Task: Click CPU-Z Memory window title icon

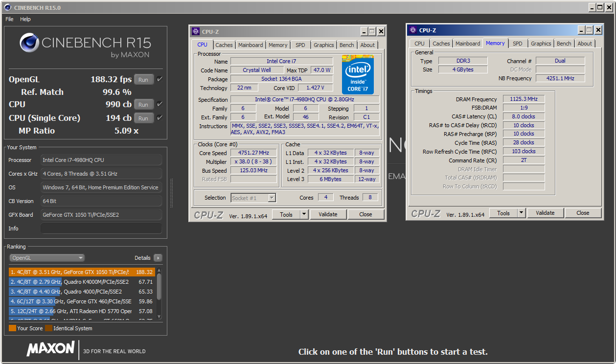Action: pos(413,30)
